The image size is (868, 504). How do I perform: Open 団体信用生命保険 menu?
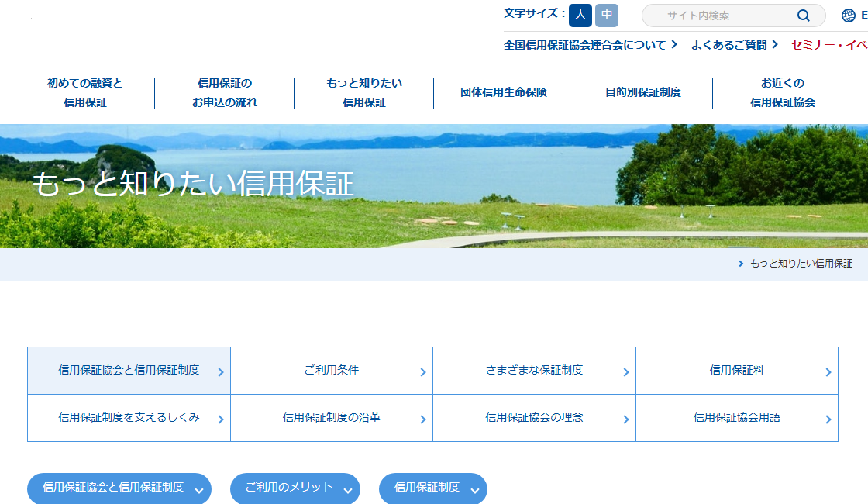pyautogui.click(x=503, y=92)
